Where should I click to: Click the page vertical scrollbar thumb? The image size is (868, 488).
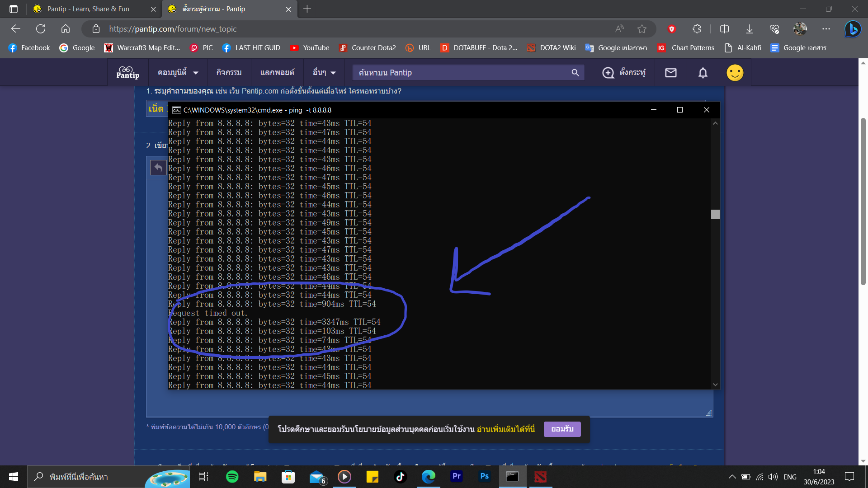point(863,201)
